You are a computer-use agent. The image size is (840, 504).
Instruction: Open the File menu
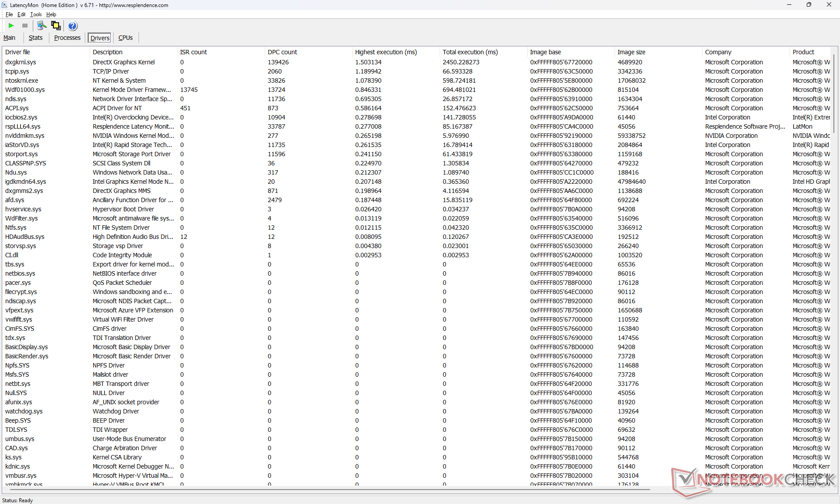click(9, 14)
